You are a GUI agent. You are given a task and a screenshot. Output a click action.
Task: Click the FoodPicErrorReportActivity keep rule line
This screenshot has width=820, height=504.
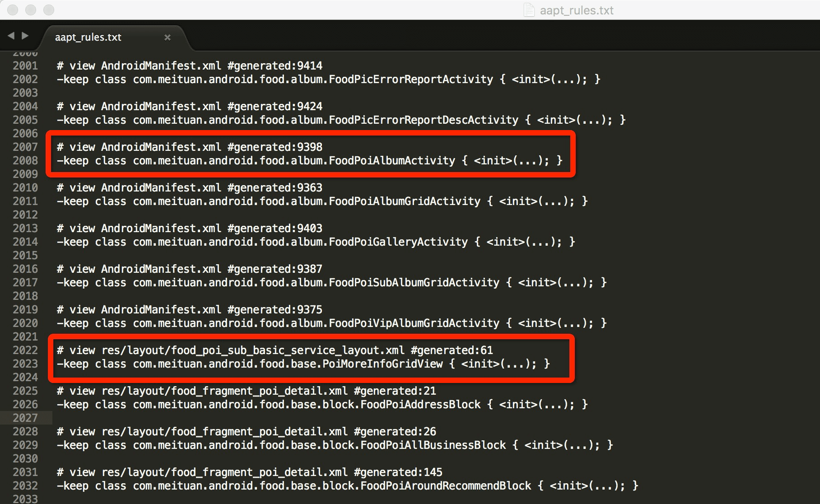click(x=329, y=79)
